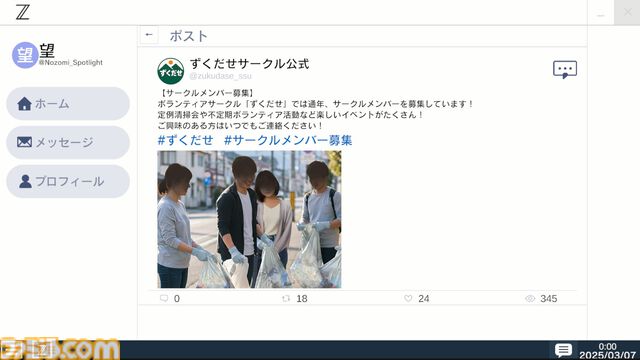This screenshot has width=640, height=360.
Task: Close the Z window
Action: point(627,13)
